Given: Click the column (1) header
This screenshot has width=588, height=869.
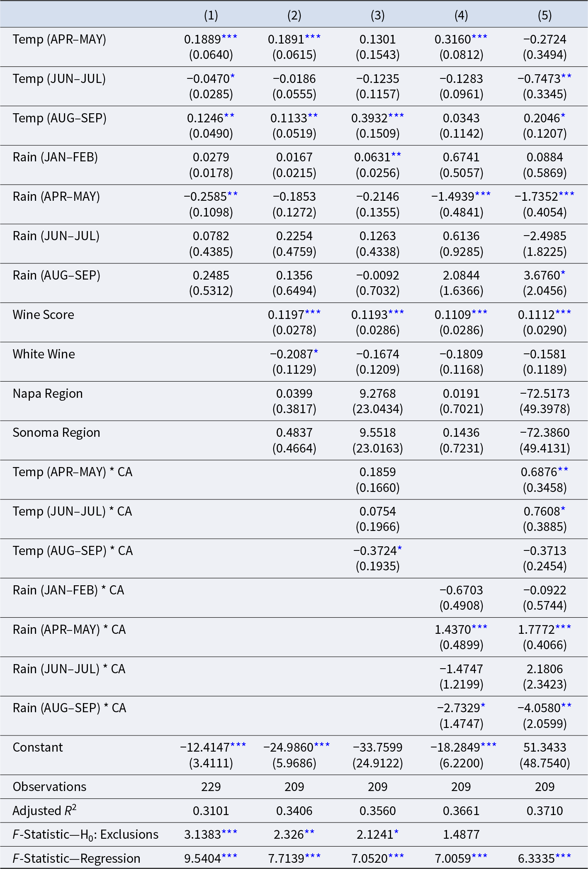Looking at the screenshot, I should 211,15.
